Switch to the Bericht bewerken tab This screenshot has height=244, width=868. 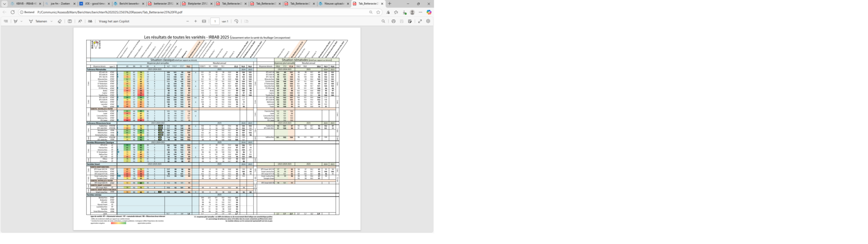(x=129, y=4)
